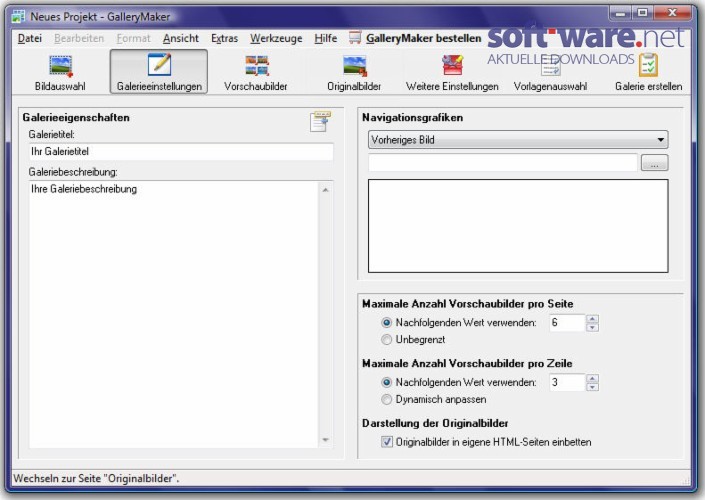Image resolution: width=705 pixels, height=500 pixels.
Task: Click GalleryMaker bestellen menu entry
Action: (x=423, y=38)
